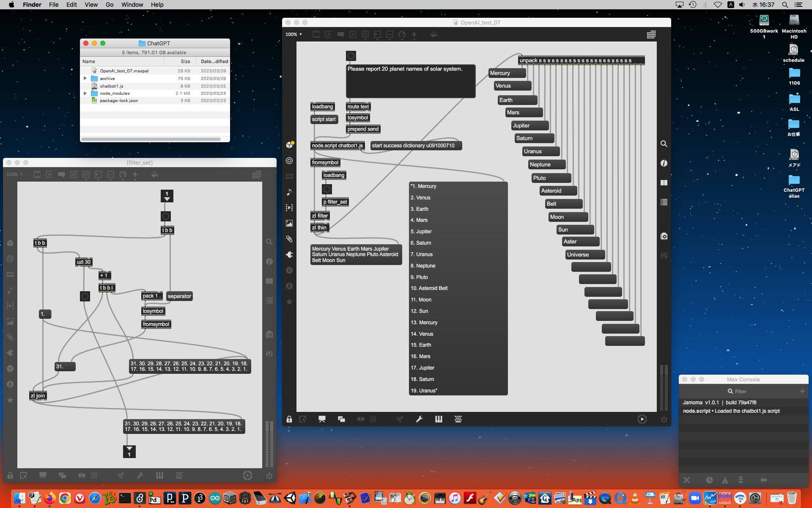812x508 pixels.
Task: Trigger the bang button above the prompt box
Action: [x=351, y=56]
